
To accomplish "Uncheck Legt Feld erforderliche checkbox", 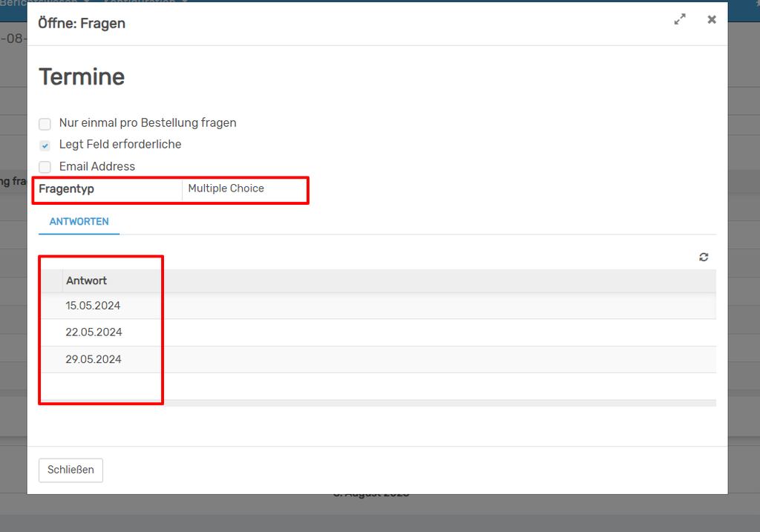I will pos(45,145).
